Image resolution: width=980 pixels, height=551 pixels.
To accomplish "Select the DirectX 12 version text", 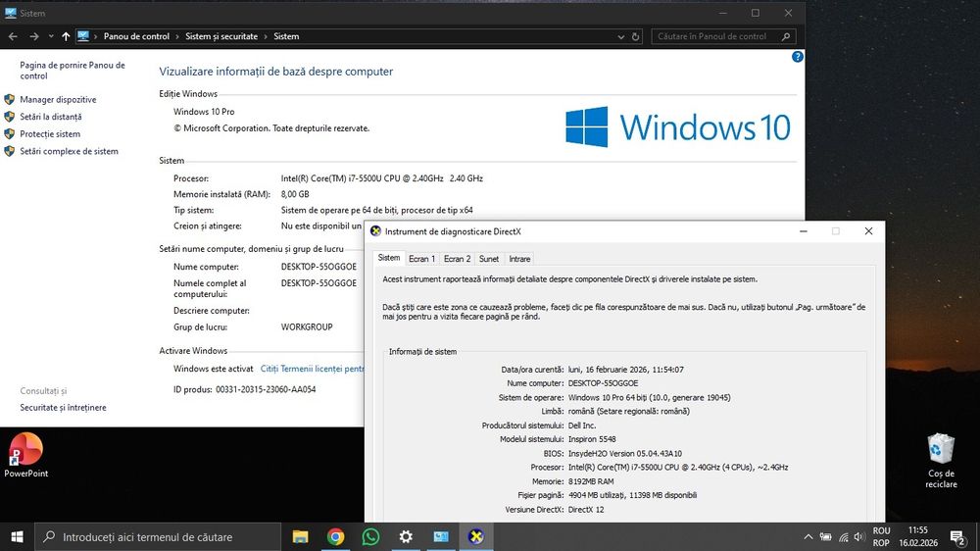I will [x=586, y=509].
